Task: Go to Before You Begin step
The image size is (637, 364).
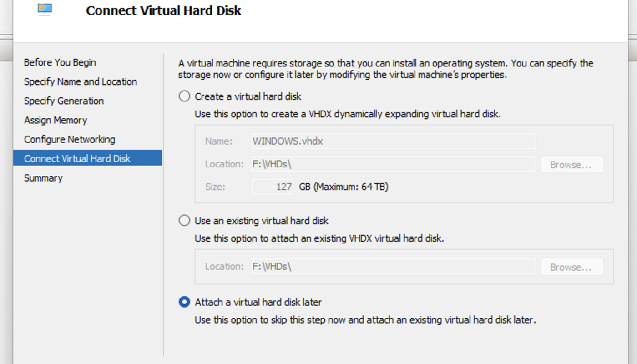Action: tap(60, 62)
